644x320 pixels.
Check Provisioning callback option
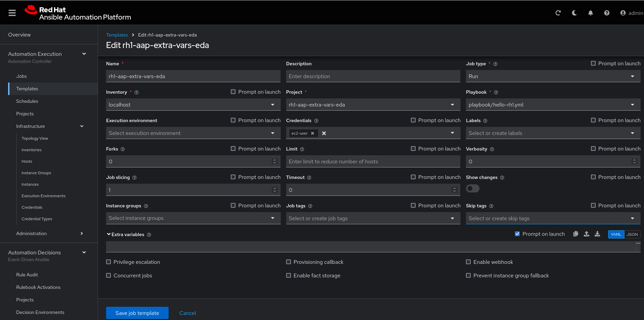(289, 262)
